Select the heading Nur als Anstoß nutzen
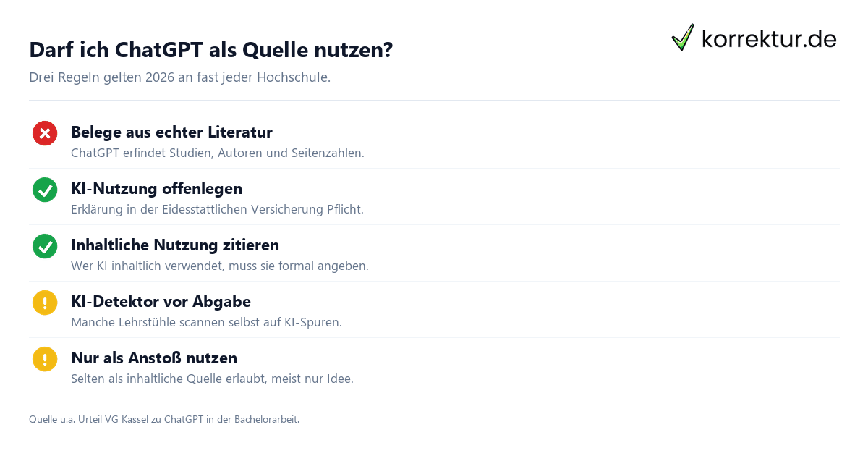868x456 pixels. coord(154,358)
